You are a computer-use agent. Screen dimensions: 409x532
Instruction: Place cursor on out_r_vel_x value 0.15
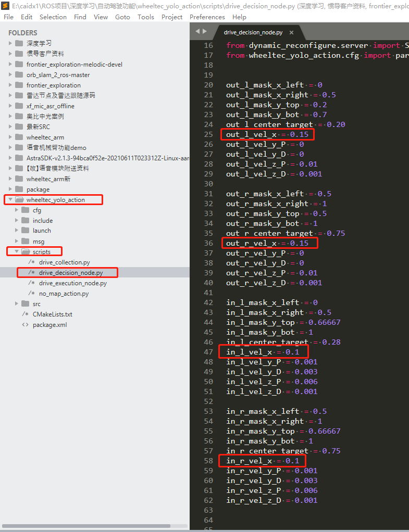click(x=299, y=243)
